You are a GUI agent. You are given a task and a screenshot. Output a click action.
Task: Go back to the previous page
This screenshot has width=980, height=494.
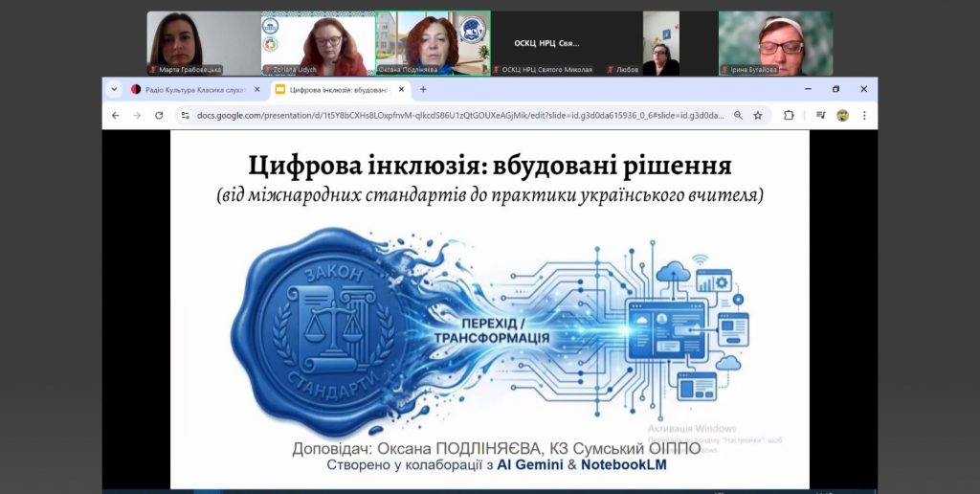click(x=116, y=115)
